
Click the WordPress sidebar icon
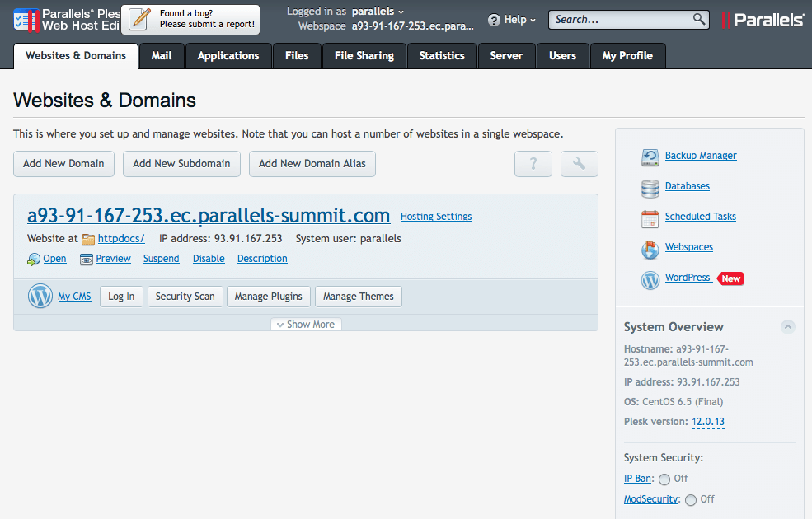point(650,280)
